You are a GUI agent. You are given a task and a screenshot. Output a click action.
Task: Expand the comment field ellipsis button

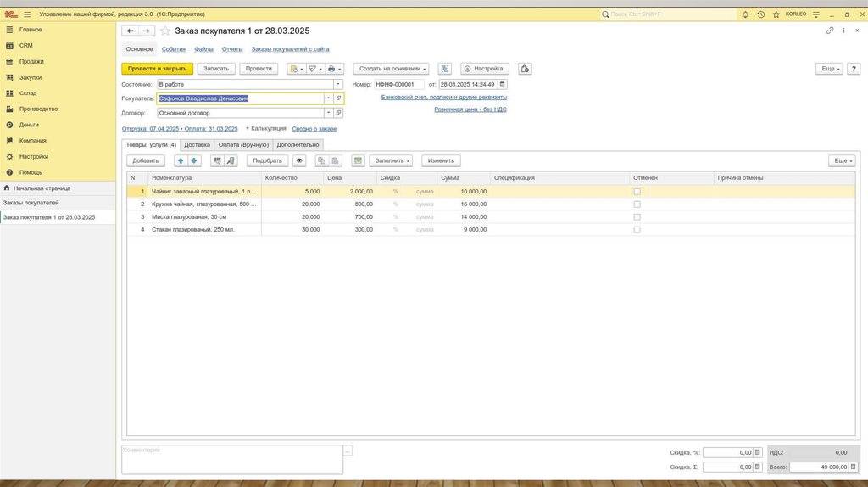(x=348, y=451)
